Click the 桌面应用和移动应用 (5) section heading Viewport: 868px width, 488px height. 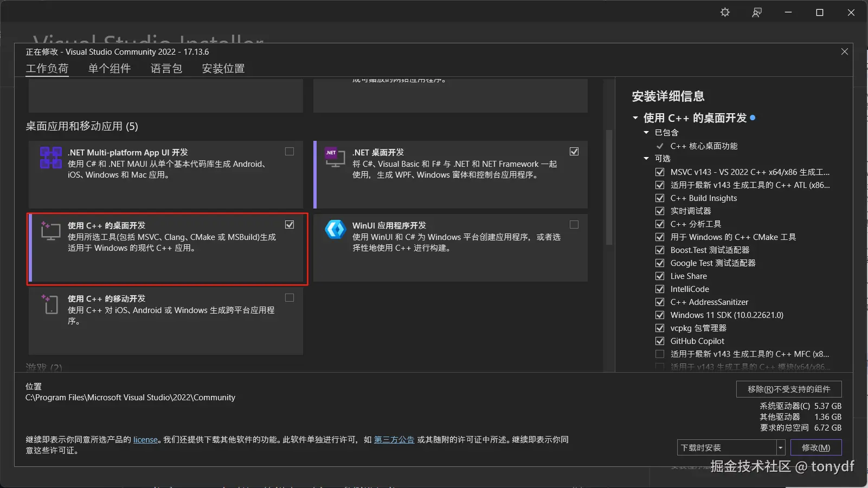82,126
